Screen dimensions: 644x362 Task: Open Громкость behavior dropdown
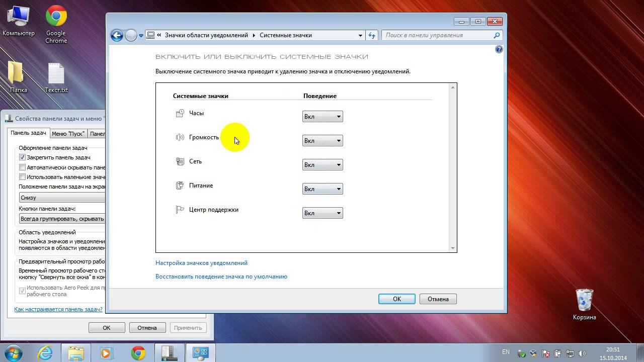(323, 141)
